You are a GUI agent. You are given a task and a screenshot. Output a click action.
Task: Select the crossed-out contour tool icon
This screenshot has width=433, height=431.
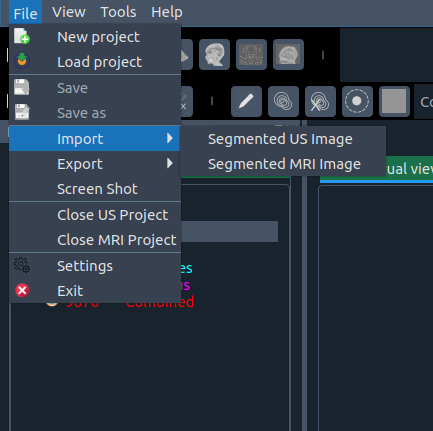pos(320,101)
